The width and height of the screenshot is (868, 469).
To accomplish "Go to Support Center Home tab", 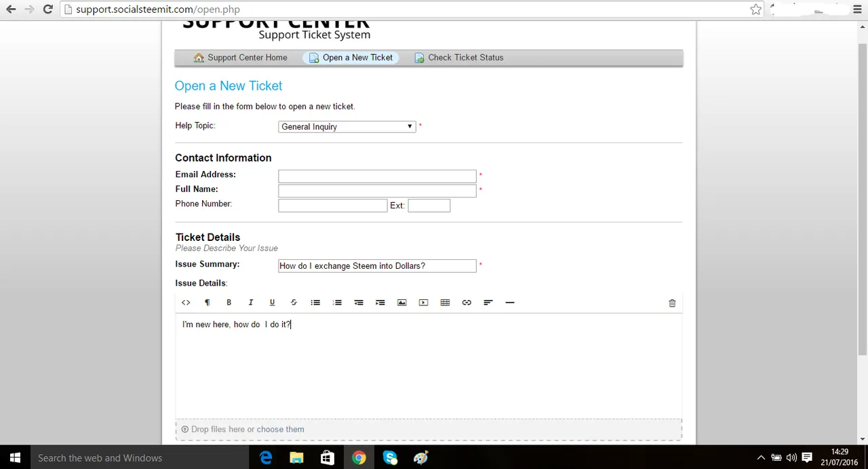I will tap(241, 58).
